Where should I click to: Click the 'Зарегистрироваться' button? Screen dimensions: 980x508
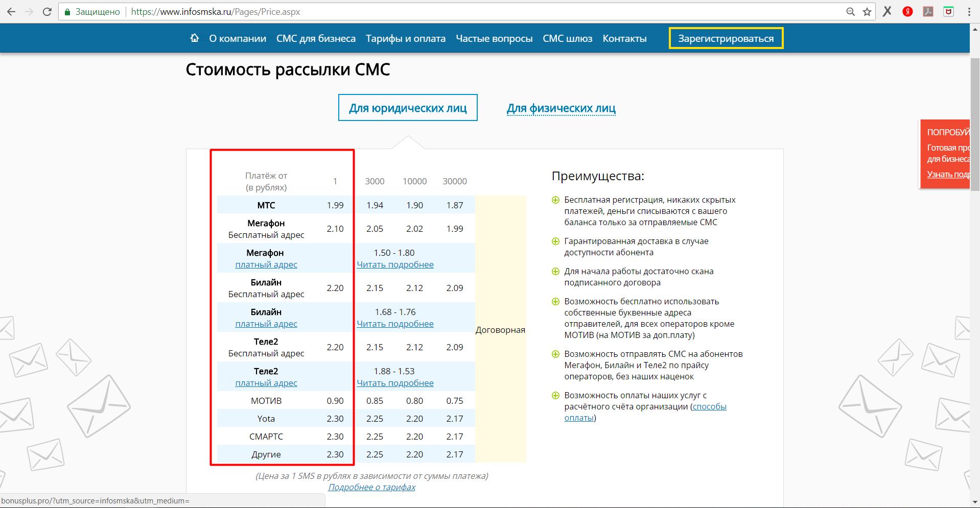tap(726, 38)
